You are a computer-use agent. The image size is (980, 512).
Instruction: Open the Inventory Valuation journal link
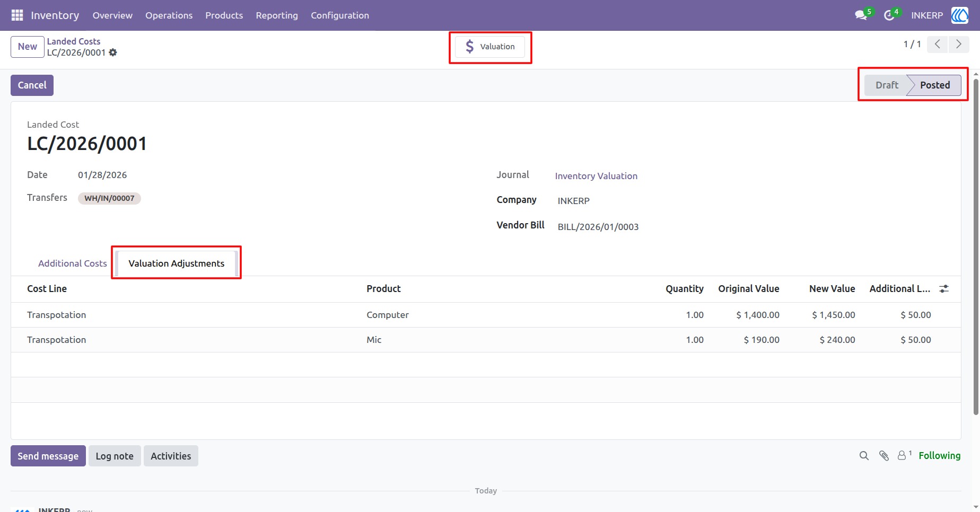(596, 176)
